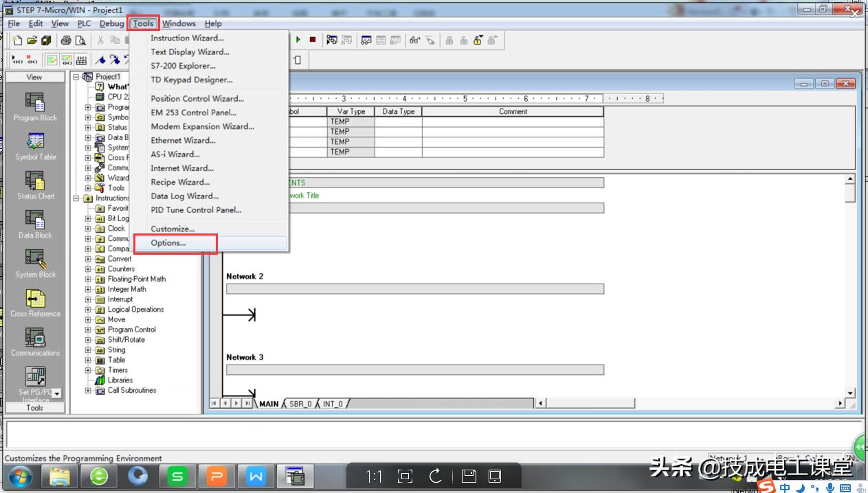The height and width of the screenshot is (493, 868).
Task: Toggle Network Comments toolbar icon
Action: pos(67,60)
